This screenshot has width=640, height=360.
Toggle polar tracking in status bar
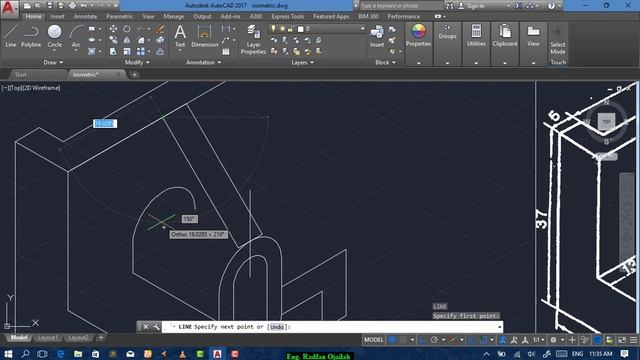tap(434, 340)
